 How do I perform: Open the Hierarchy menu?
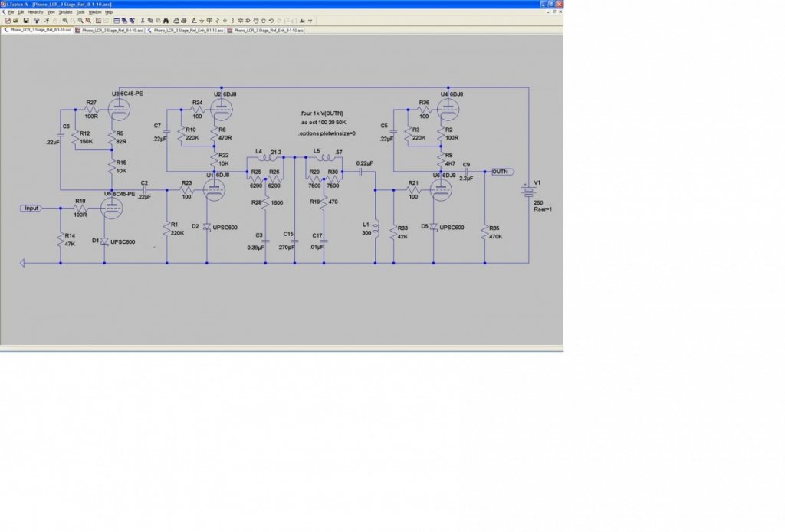[35, 12]
